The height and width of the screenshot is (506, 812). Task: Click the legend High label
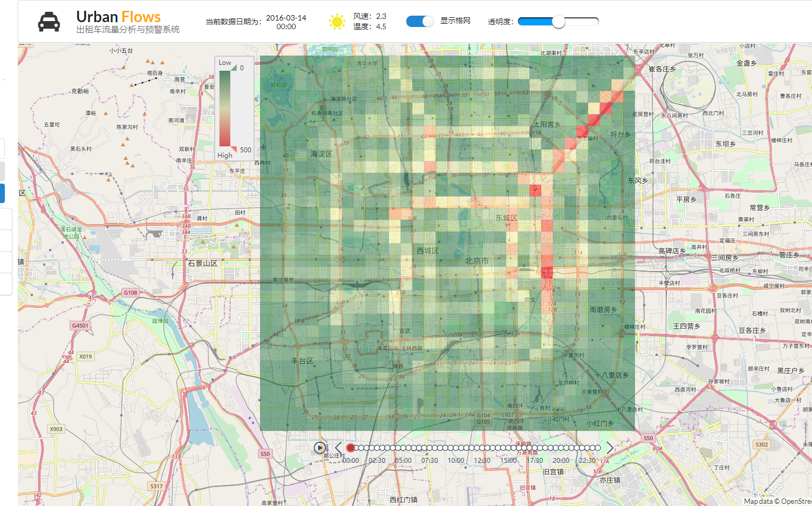point(225,156)
